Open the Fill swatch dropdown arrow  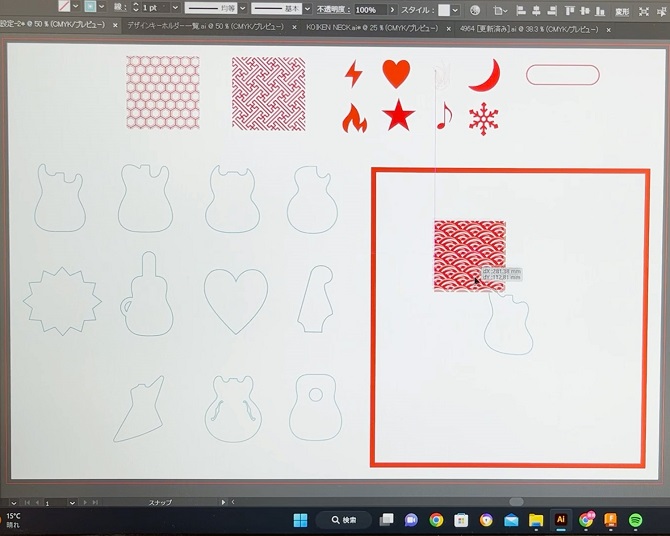(76, 6)
